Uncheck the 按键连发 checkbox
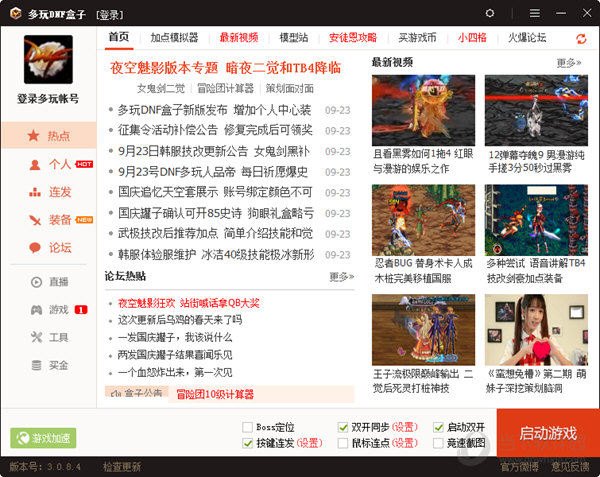600x477 pixels. tap(248, 443)
